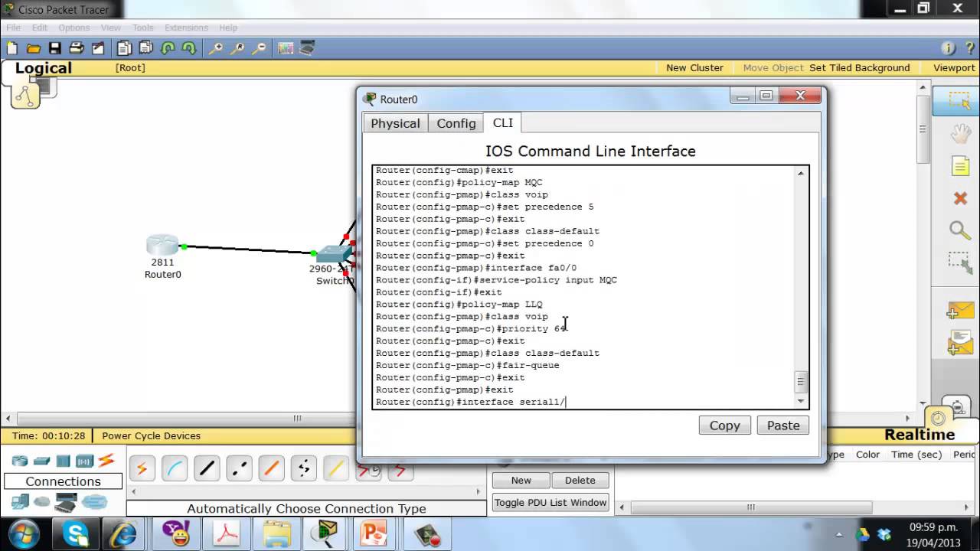Add a Complex PDU envelope
The image size is (980, 551).
959,342
